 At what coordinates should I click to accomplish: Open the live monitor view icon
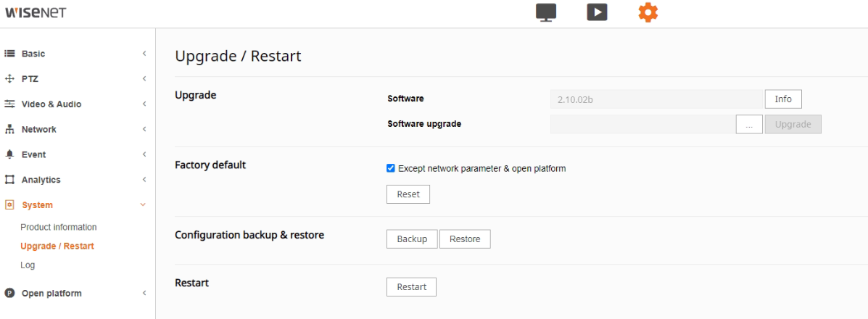[x=546, y=12]
